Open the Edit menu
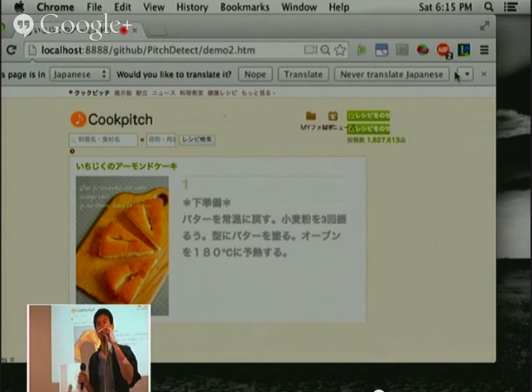This screenshot has width=532, height=392. click(122, 7)
